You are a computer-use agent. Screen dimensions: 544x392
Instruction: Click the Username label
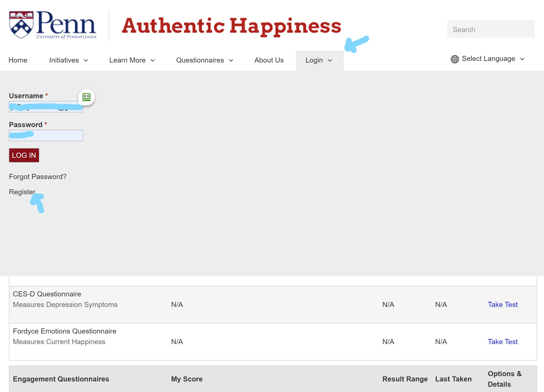(x=26, y=96)
